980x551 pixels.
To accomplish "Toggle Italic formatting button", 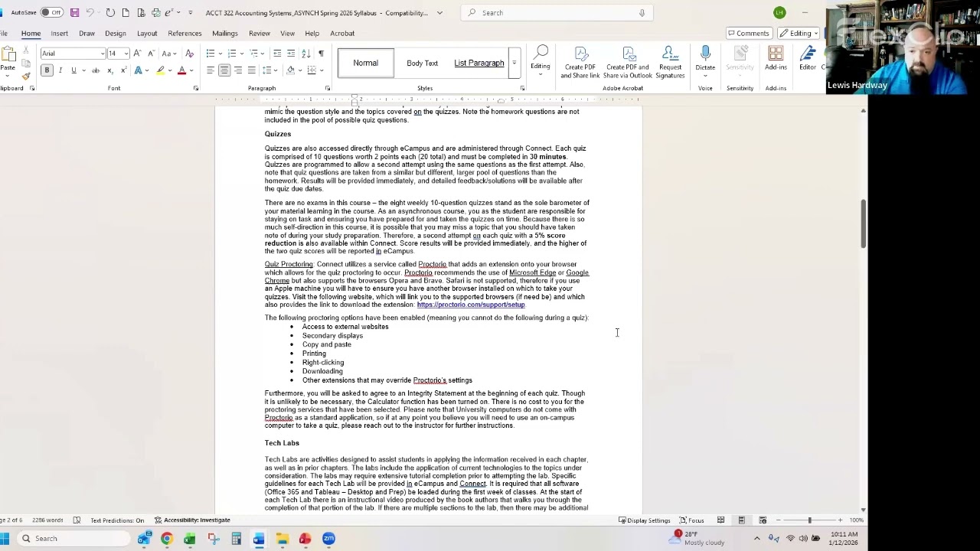I will click(x=60, y=70).
